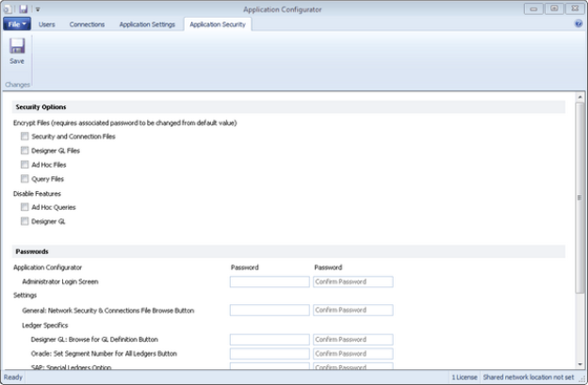Screen dimensions: 588x385
Task: Open the help icon at top right
Action: tap(578, 24)
